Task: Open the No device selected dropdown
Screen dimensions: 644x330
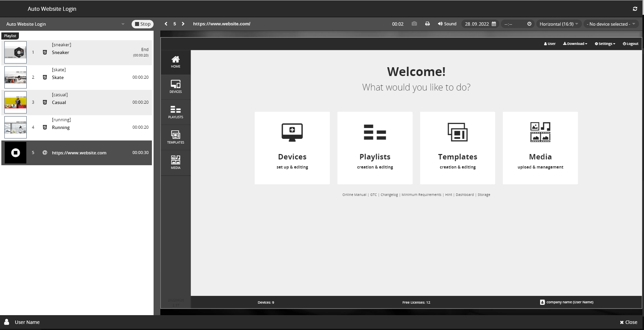Action: [611, 24]
